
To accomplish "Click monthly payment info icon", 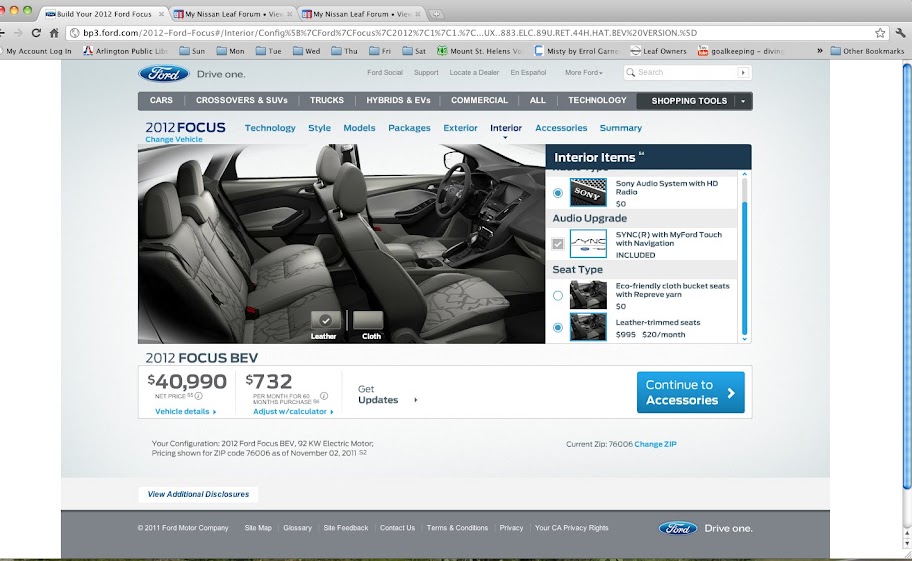I will (x=324, y=396).
